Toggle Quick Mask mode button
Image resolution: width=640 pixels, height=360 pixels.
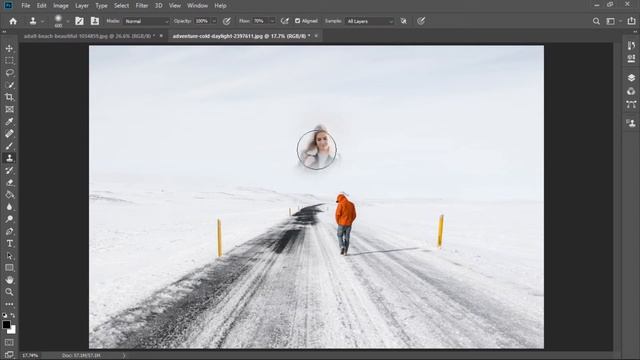pyautogui.click(x=9, y=342)
